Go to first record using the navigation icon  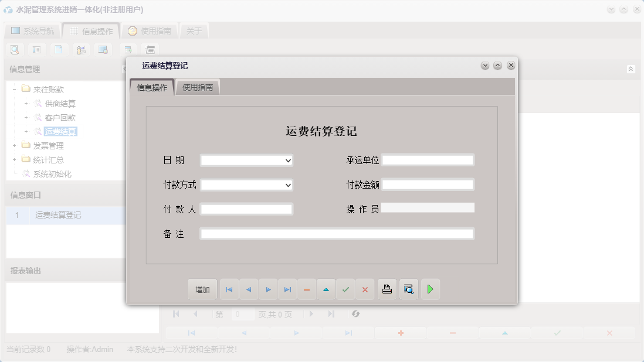point(229,289)
